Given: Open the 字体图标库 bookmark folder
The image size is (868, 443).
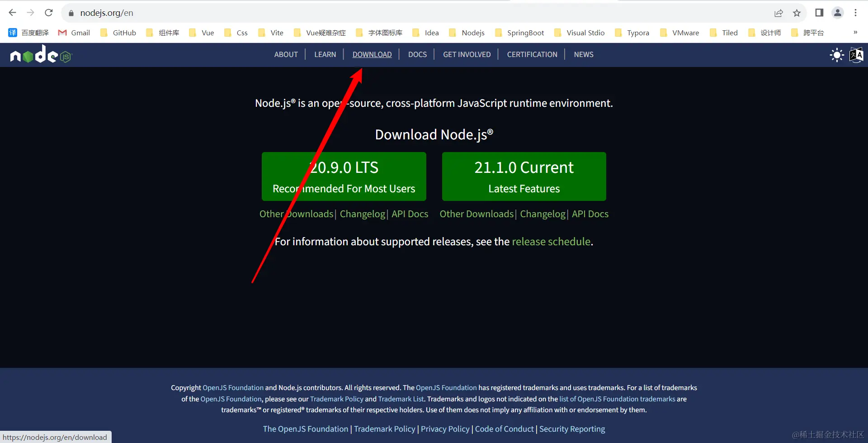Looking at the screenshot, I should tap(379, 33).
